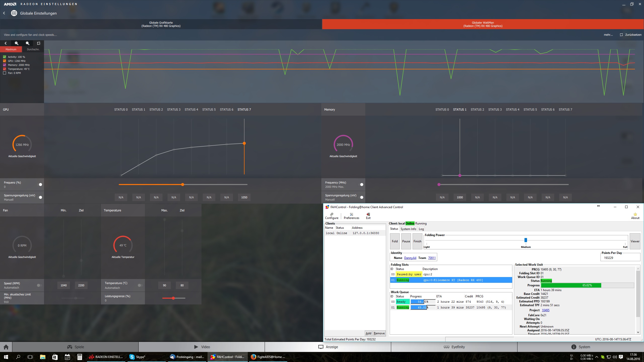This screenshot has height=362, width=644.
Task: Collapse the graph legend panel arrow
Action: point(6,43)
